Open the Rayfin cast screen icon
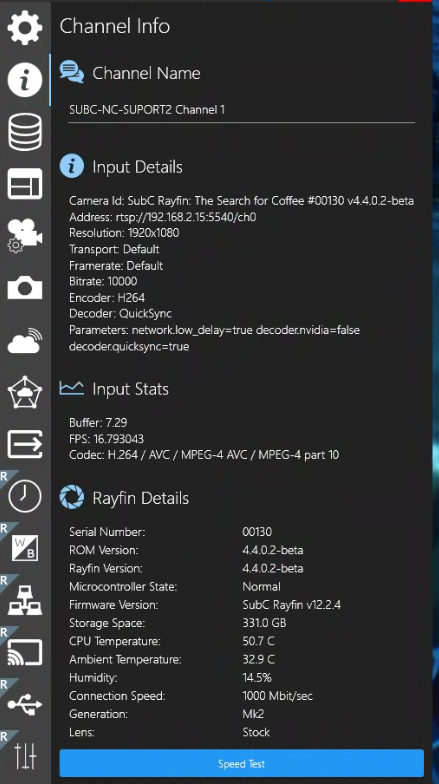Viewport: 439px width, 784px height. point(24,652)
